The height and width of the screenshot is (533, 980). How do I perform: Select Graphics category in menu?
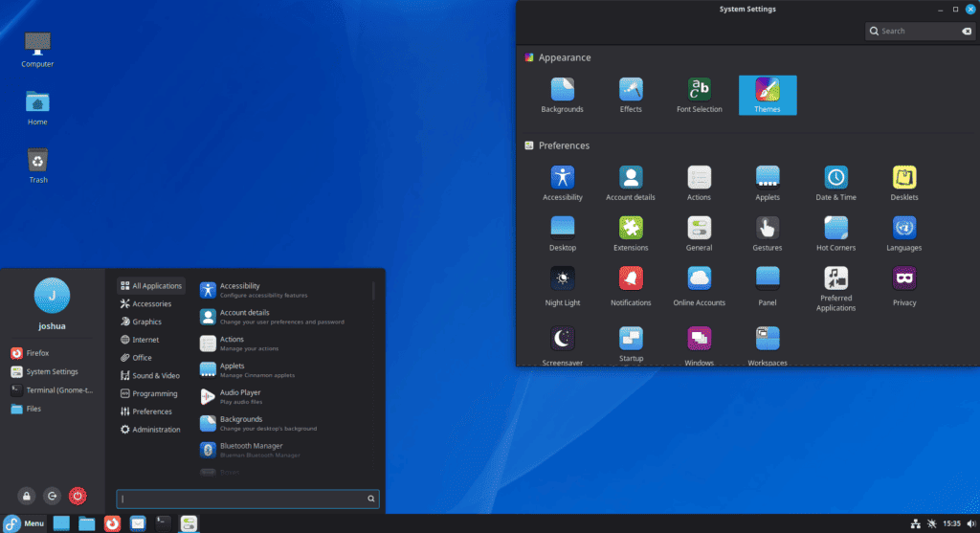[142, 322]
